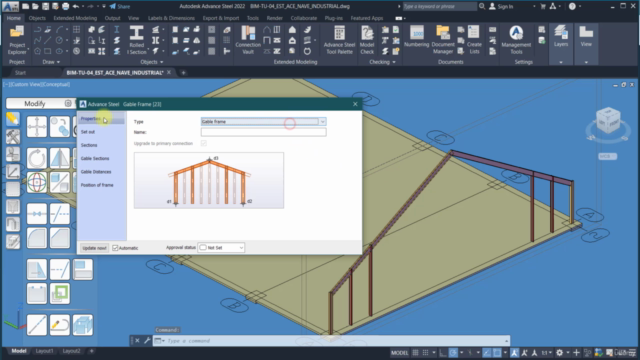Select the Move tool in Modify palette
The height and width of the screenshot is (360, 640).
(x=37, y=127)
